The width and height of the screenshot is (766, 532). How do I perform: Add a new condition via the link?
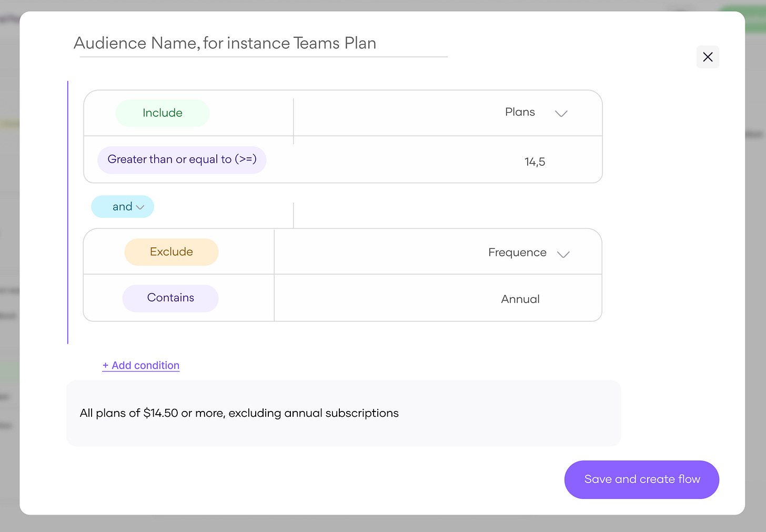coord(146,365)
